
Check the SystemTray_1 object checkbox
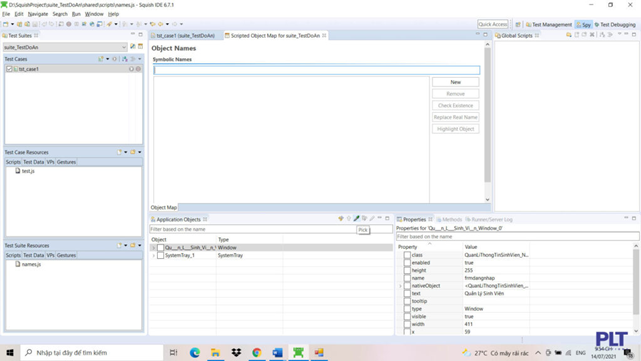161,256
